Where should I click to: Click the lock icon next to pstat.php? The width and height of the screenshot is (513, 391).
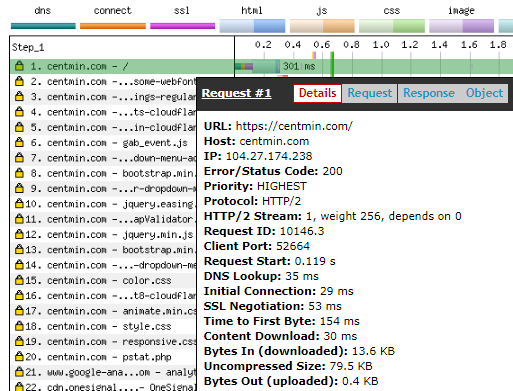tap(20, 357)
